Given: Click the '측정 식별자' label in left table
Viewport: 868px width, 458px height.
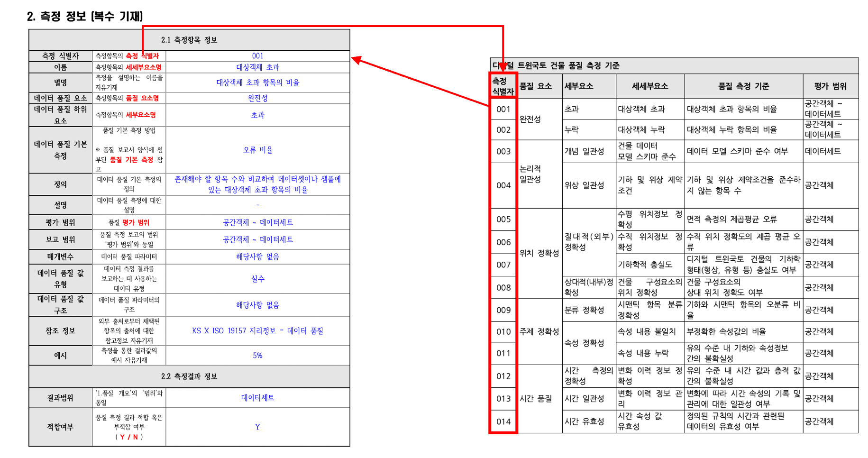Looking at the screenshot, I should click(x=60, y=56).
